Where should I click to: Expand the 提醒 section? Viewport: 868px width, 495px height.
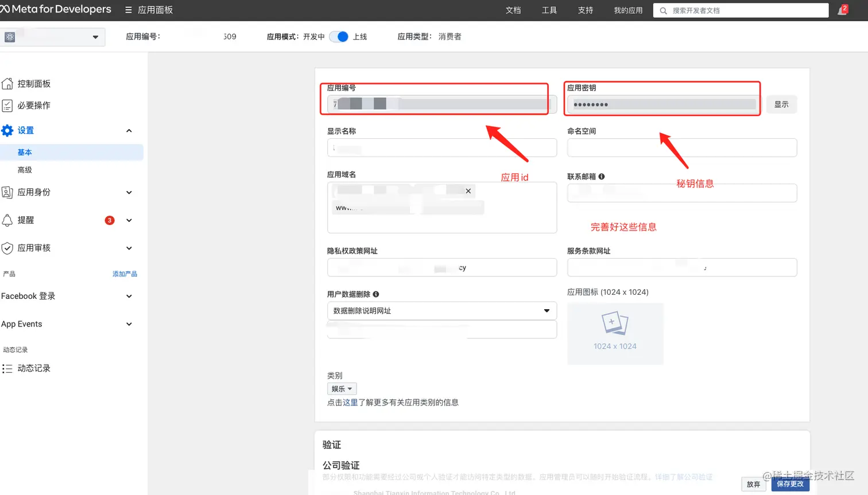129,220
